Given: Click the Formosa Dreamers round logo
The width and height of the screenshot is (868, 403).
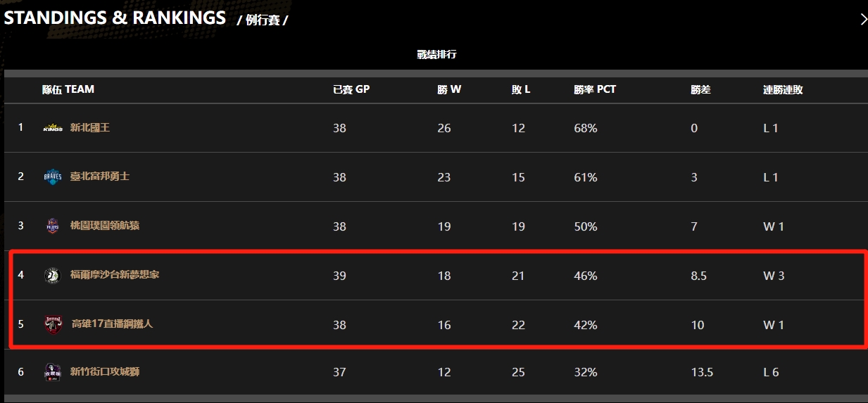Looking at the screenshot, I should (53, 275).
